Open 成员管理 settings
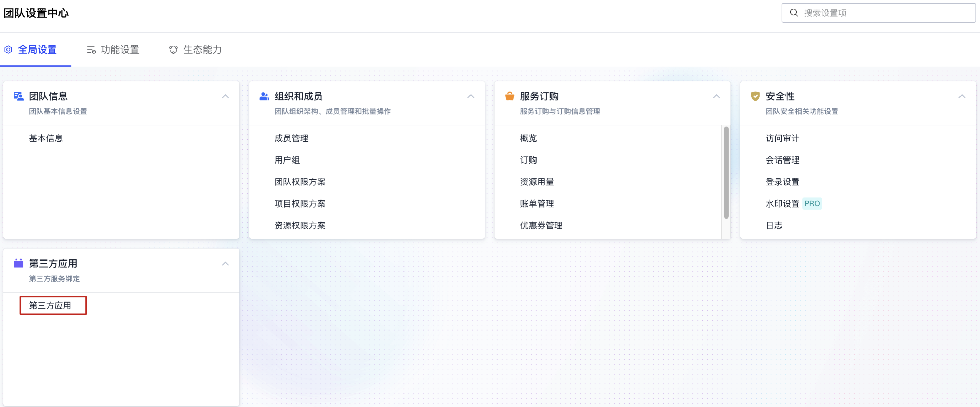 pos(291,138)
